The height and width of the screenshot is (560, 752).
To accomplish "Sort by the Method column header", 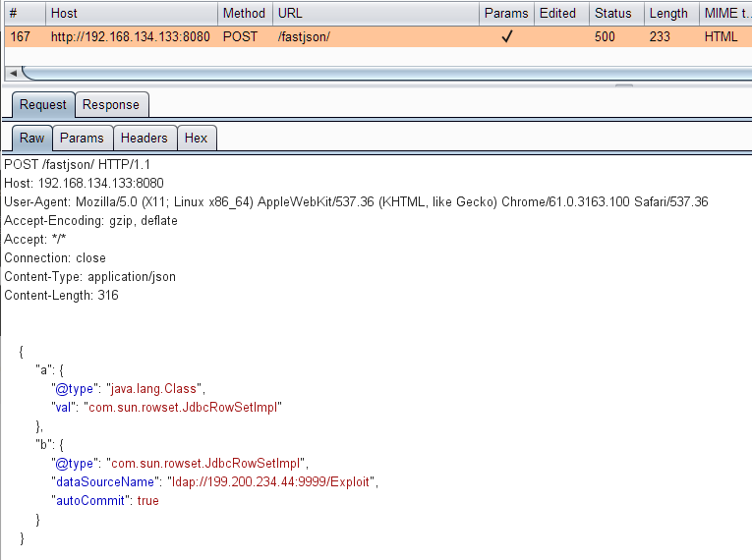I will (x=245, y=14).
